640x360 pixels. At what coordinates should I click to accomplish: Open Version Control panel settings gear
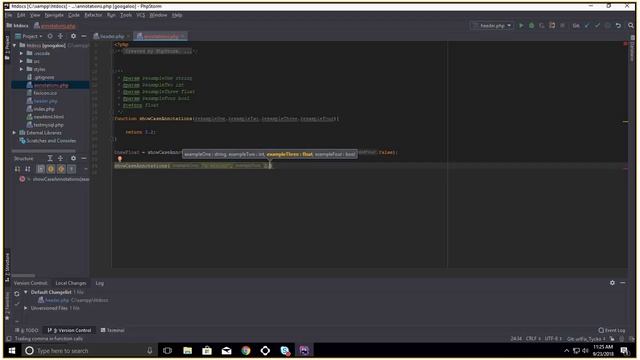coord(612,282)
